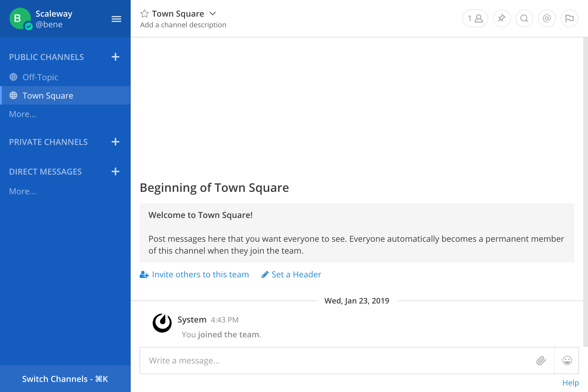Open search with the magnifier icon
This screenshot has width=588, height=392.
tap(524, 18)
